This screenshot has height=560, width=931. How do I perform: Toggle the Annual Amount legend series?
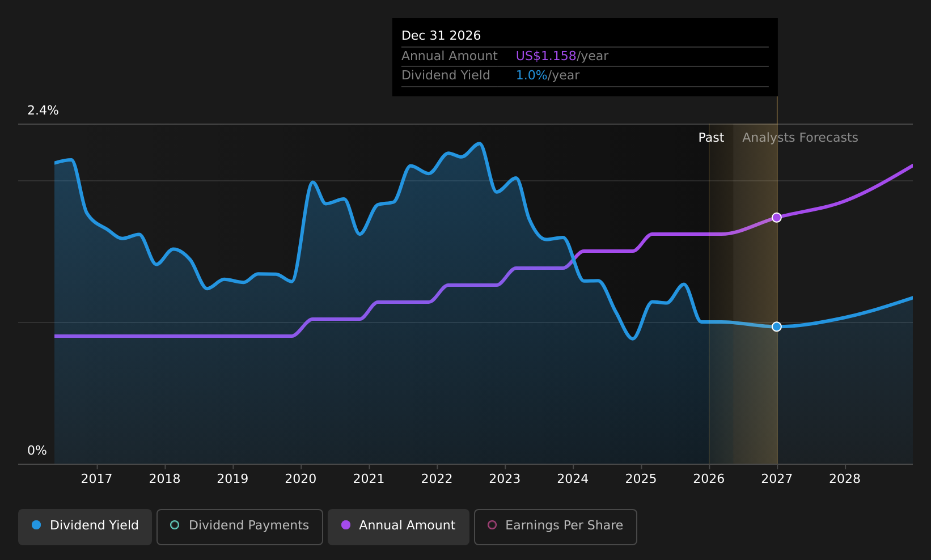(x=399, y=527)
